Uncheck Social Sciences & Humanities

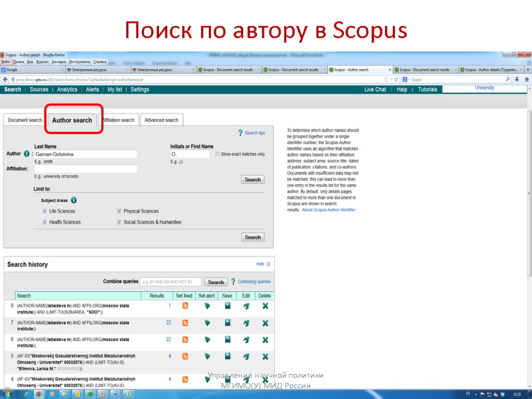point(119,222)
